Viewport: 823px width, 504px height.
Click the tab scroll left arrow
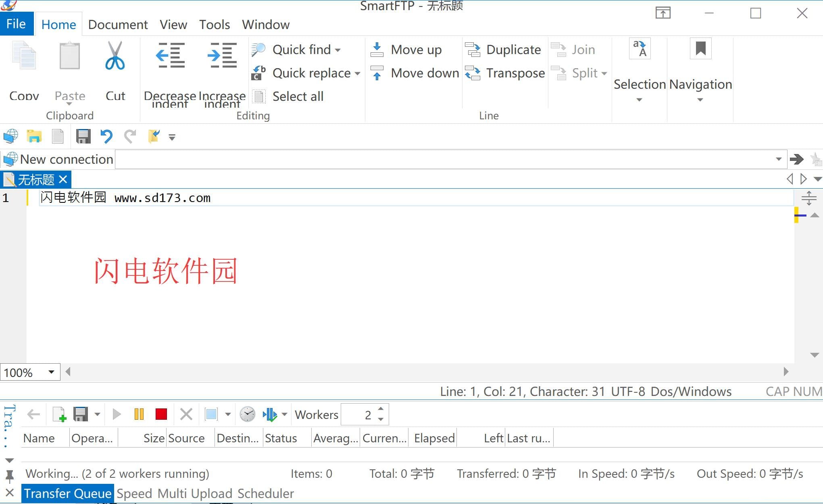click(790, 179)
